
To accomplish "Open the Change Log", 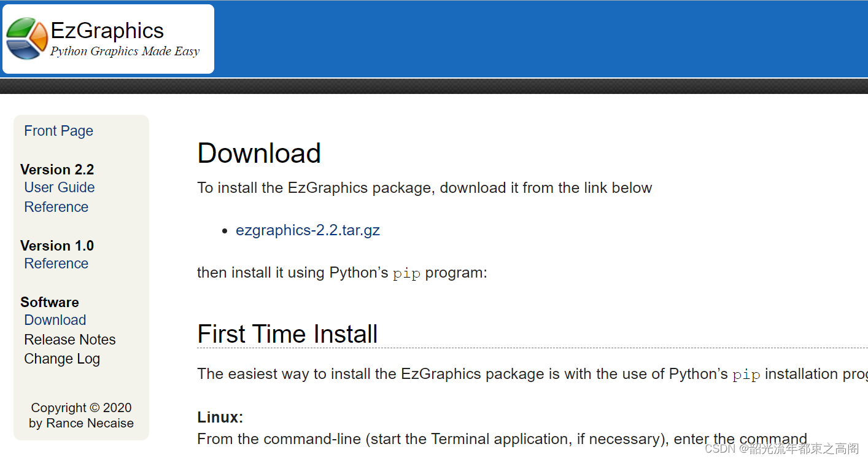I will coord(62,358).
